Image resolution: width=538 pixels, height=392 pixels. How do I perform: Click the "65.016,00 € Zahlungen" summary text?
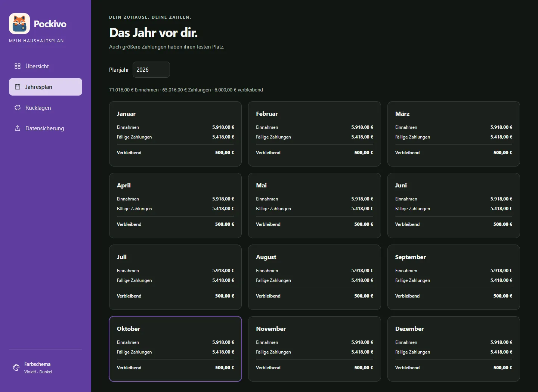[x=186, y=90]
